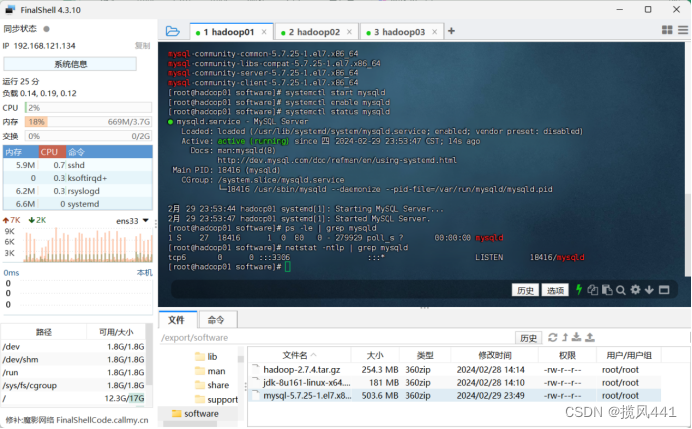Open terminal settings gear icon
The width and height of the screenshot is (692, 429).
point(635,290)
